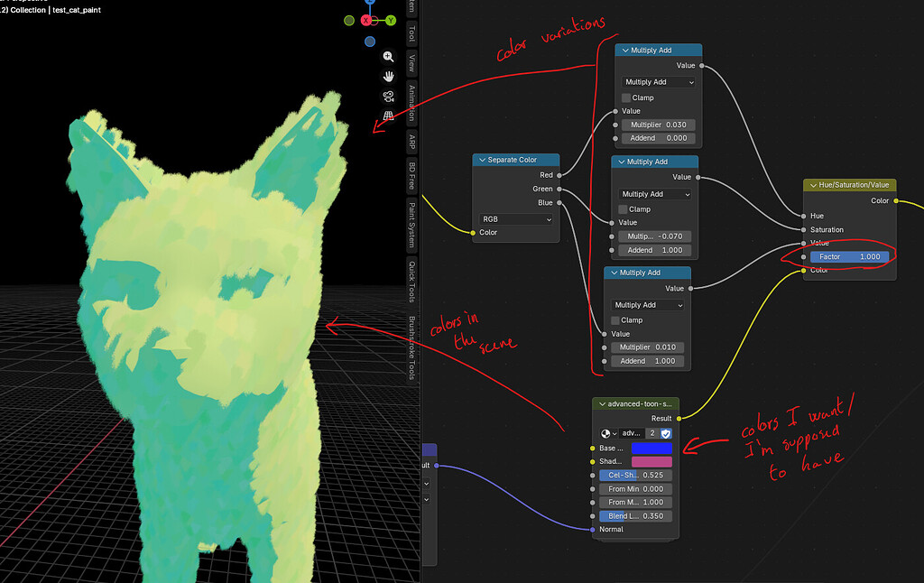Click the Multiplier 0.010 field
Viewport: 924px width, 583px height.
point(648,347)
